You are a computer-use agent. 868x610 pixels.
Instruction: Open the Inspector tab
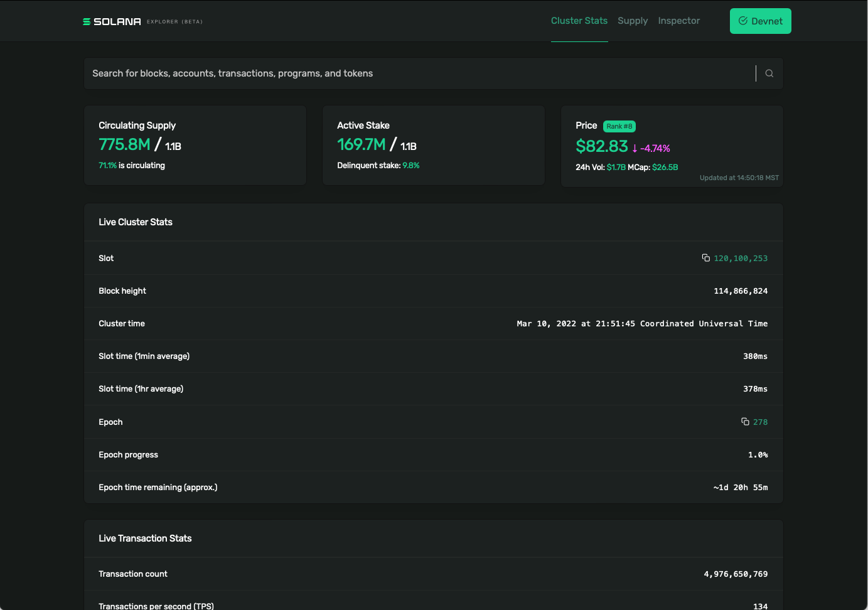click(x=679, y=21)
